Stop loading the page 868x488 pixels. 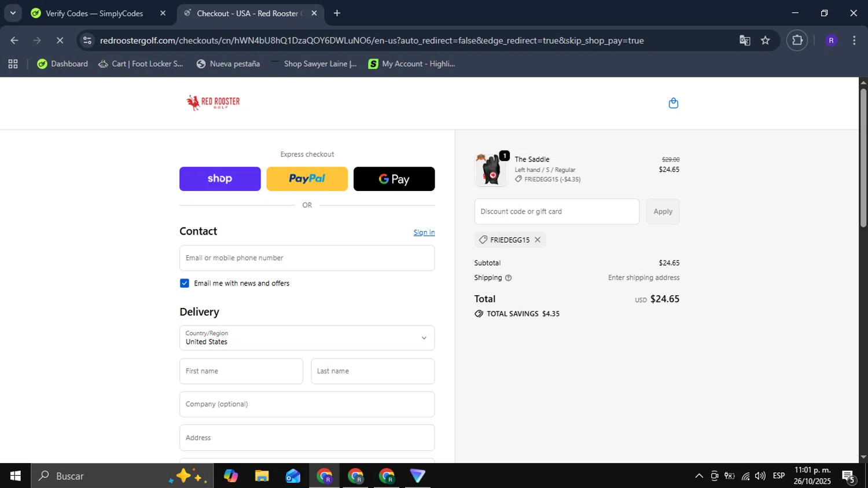[x=60, y=41]
